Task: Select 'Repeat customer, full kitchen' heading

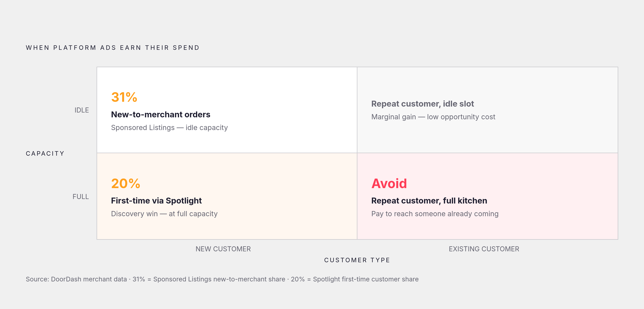Action: [x=429, y=201]
